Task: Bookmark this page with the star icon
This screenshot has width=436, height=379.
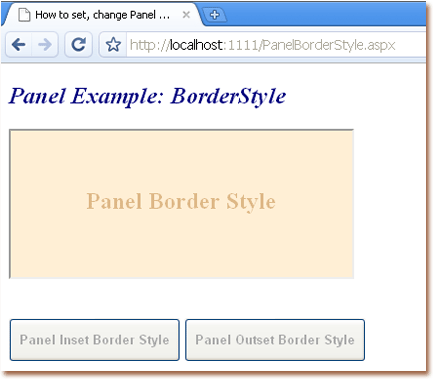Action: tap(113, 44)
